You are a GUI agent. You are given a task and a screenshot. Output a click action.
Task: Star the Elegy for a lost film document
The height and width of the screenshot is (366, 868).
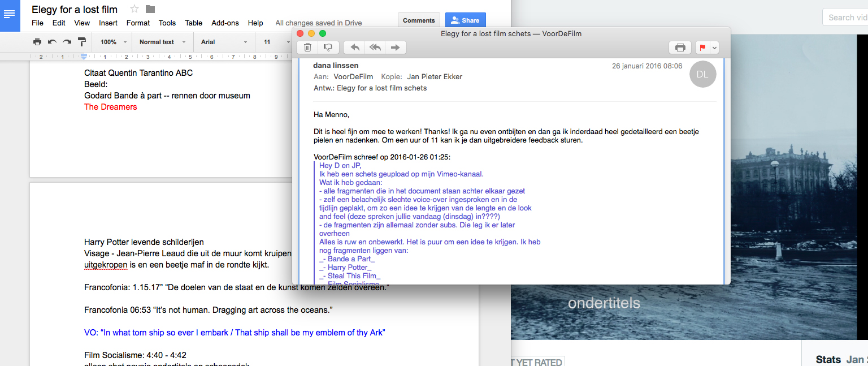[134, 9]
